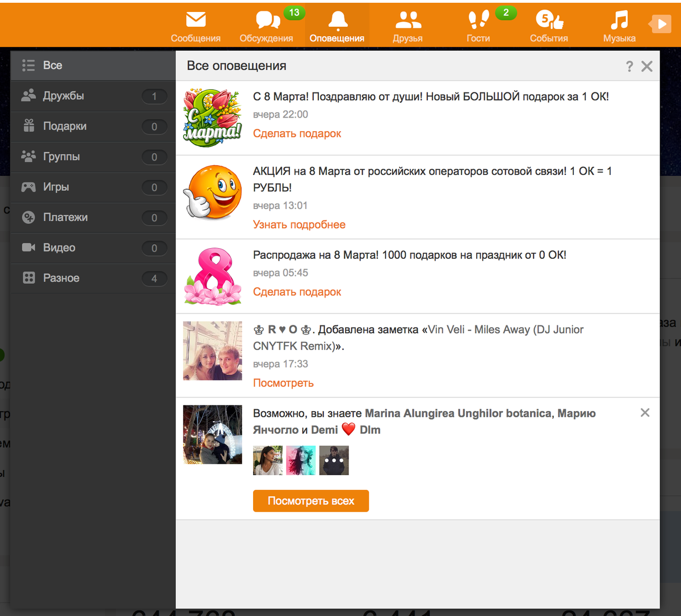Viewport: 681px width, 616px height.
Task: Click the Дружбы counter badge showing 1
Action: coord(154,97)
